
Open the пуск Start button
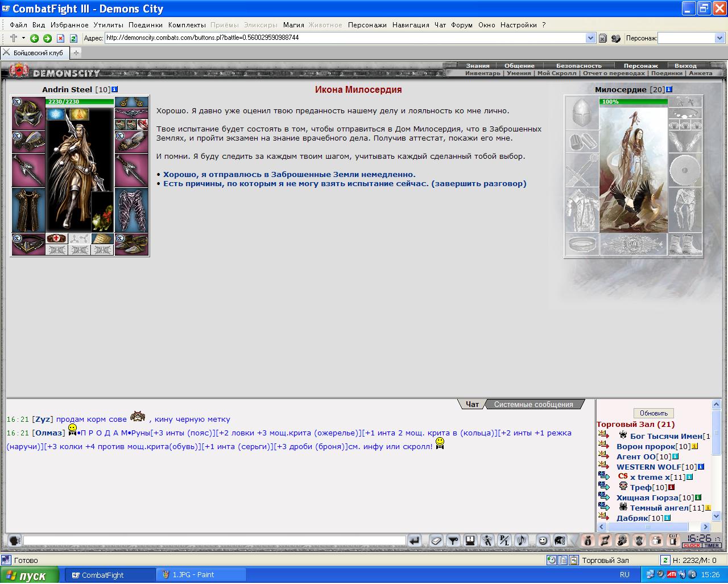point(30,575)
